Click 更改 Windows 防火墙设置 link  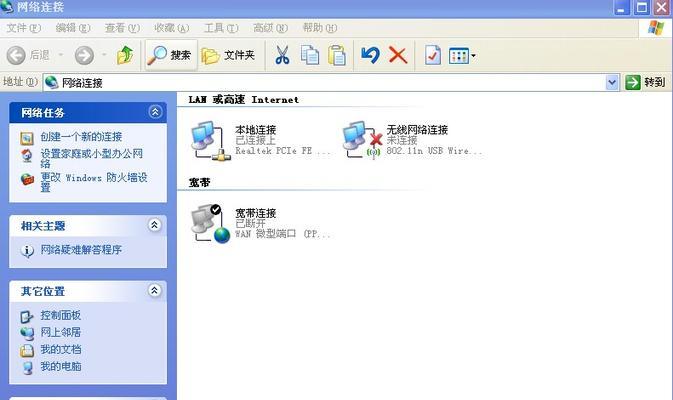[x=94, y=182]
